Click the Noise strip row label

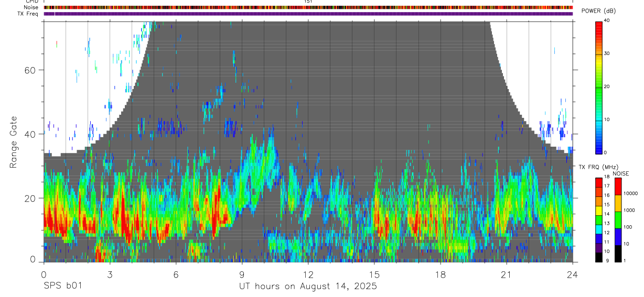point(32,7)
